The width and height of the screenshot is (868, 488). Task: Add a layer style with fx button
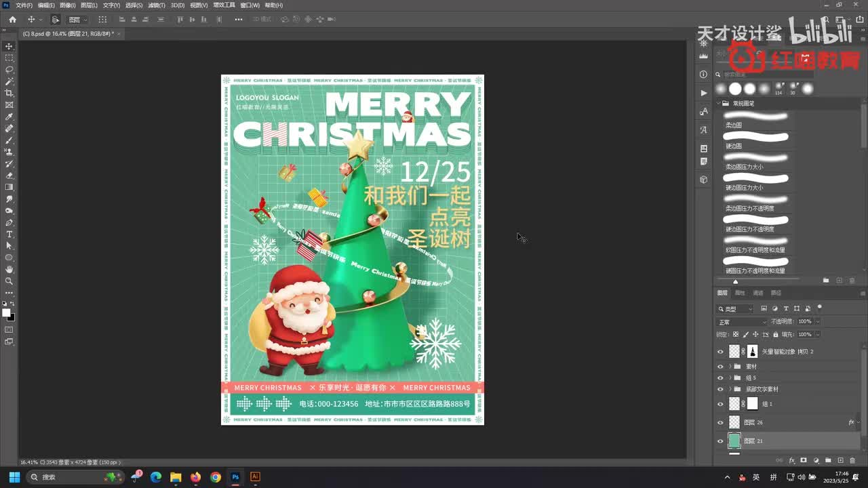click(x=791, y=460)
